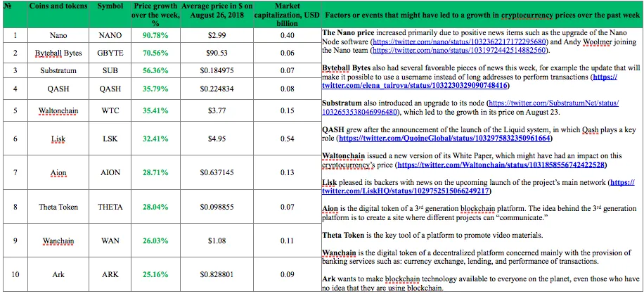Click the 28.04% price growth value
This screenshot has width=644, height=294.
155,207
